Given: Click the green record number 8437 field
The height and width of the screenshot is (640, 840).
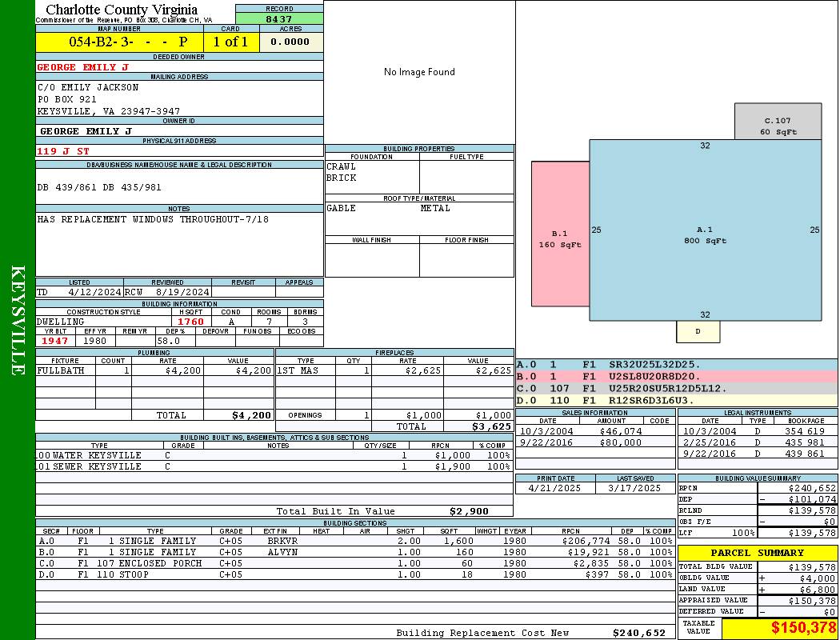Looking at the screenshot, I should tap(279, 18).
